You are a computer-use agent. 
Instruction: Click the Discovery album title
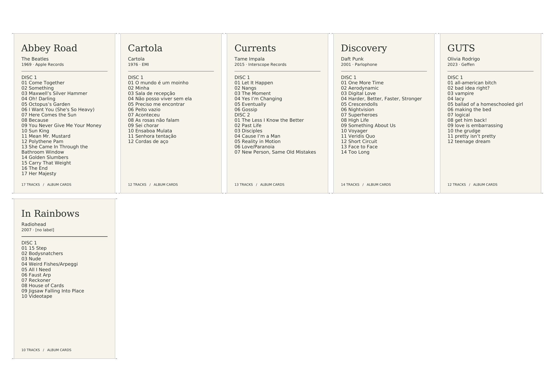(x=364, y=48)
